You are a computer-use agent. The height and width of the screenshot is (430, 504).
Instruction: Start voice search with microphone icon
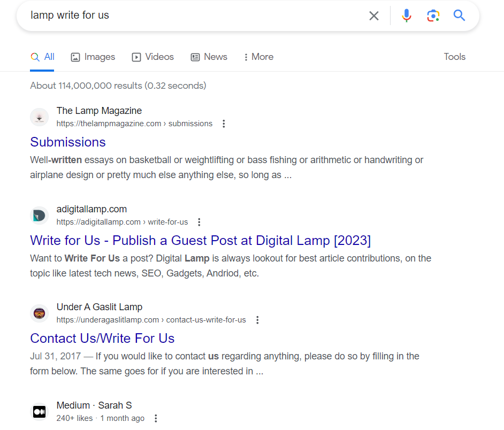[x=406, y=16]
